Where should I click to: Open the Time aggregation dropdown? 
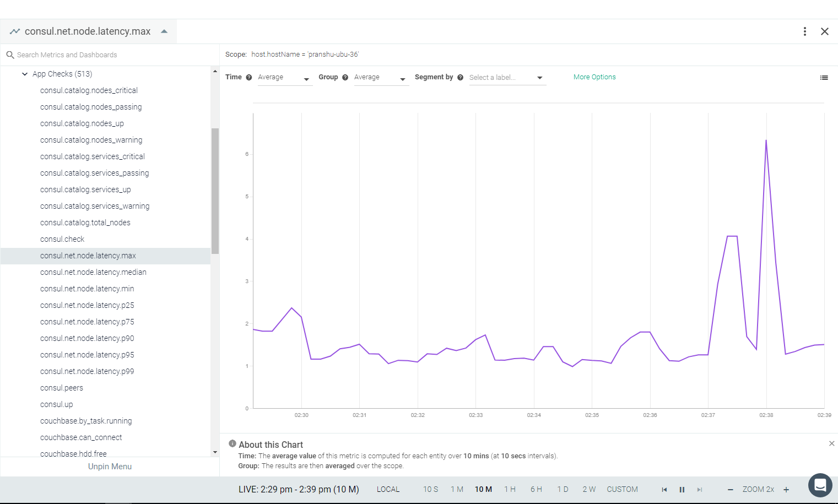coord(284,78)
